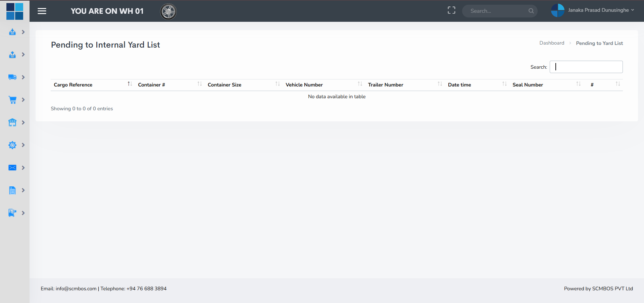Open the document report sidebar icon
This screenshot has height=303, width=644.
12,190
